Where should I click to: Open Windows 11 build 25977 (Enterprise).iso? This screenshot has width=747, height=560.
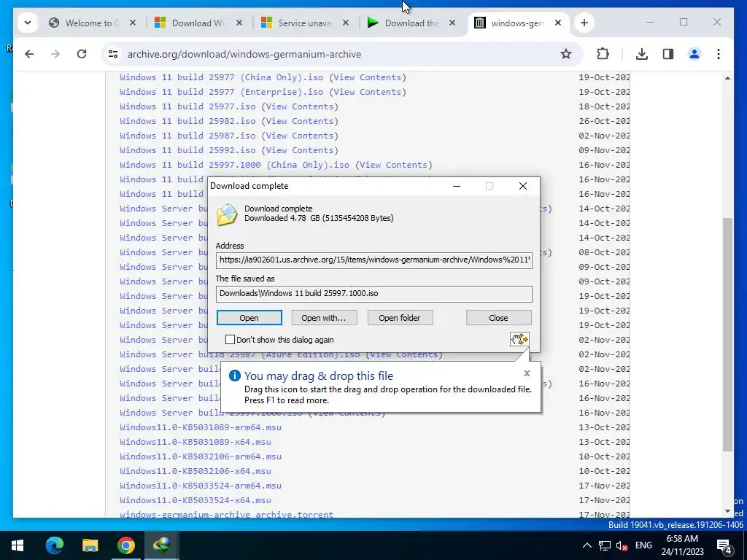tap(222, 92)
